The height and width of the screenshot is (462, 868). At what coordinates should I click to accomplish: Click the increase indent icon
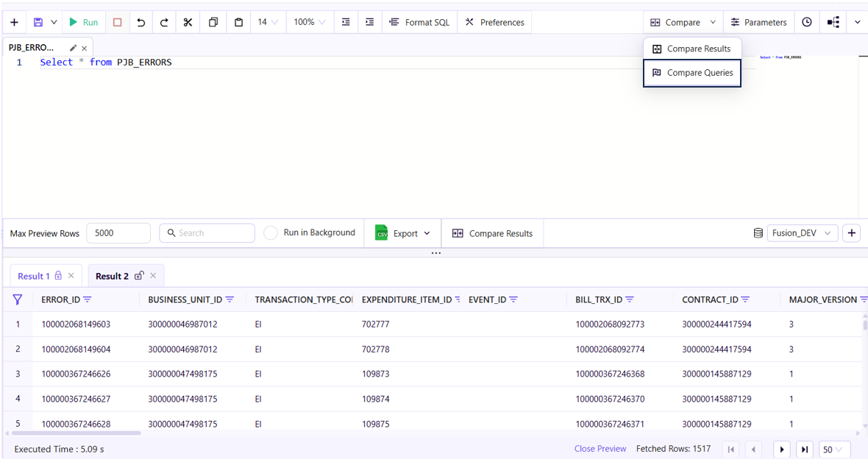(x=370, y=22)
